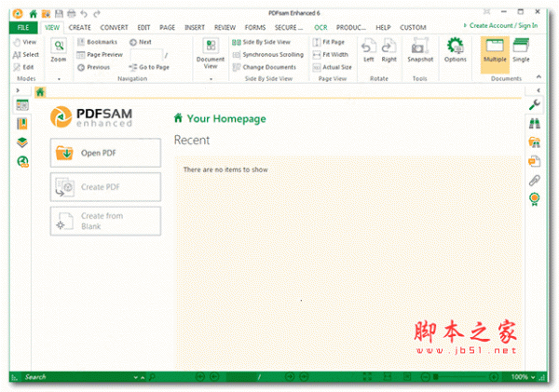Switch to the CONVERT ribbon tab
Screen dimensions: 559x392
(x=114, y=28)
